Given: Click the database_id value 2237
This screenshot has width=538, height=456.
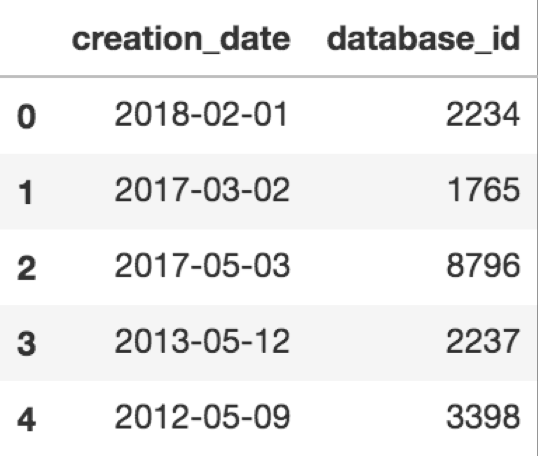Looking at the screenshot, I should point(483,341).
